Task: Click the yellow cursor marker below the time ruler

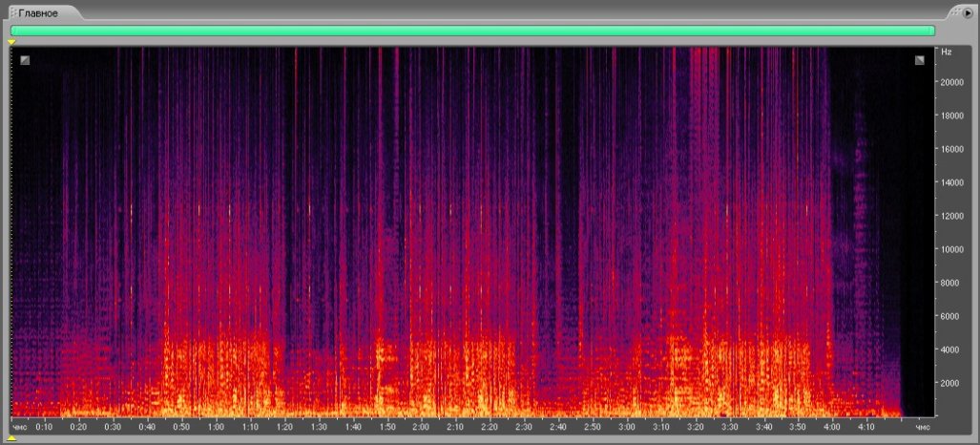Action: [11, 437]
